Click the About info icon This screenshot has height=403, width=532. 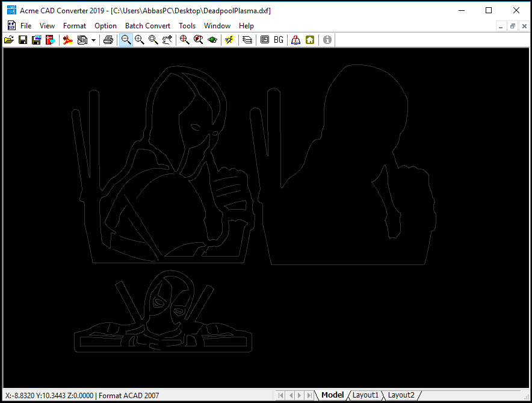(327, 40)
